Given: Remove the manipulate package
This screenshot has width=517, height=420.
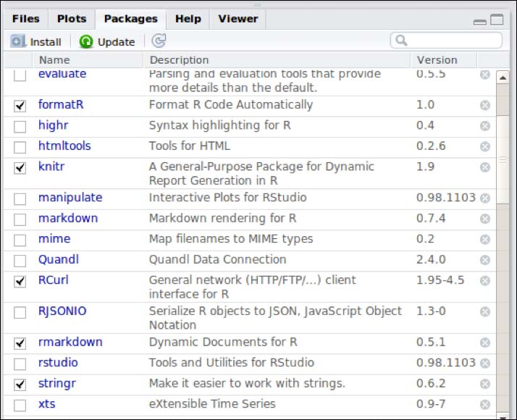Looking at the screenshot, I should pyautogui.click(x=484, y=198).
